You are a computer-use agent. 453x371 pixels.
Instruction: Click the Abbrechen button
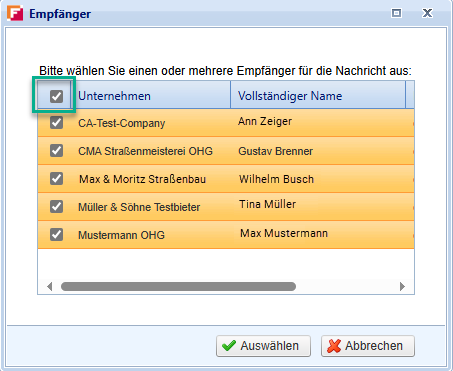pyautogui.click(x=368, y=346)
